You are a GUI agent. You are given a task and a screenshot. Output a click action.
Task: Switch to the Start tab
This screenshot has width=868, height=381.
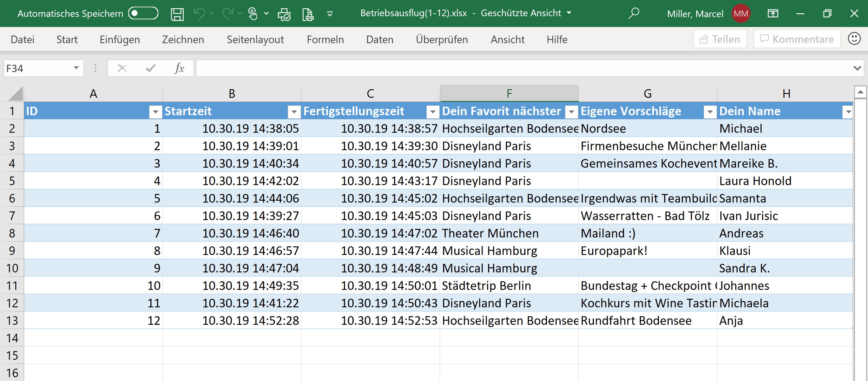coord(67,39)
